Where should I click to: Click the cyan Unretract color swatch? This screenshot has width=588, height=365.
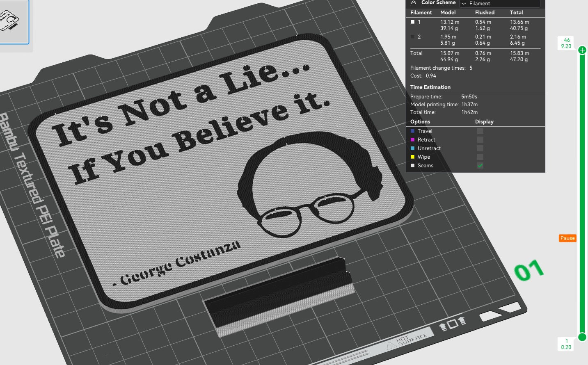coord(412,148)
